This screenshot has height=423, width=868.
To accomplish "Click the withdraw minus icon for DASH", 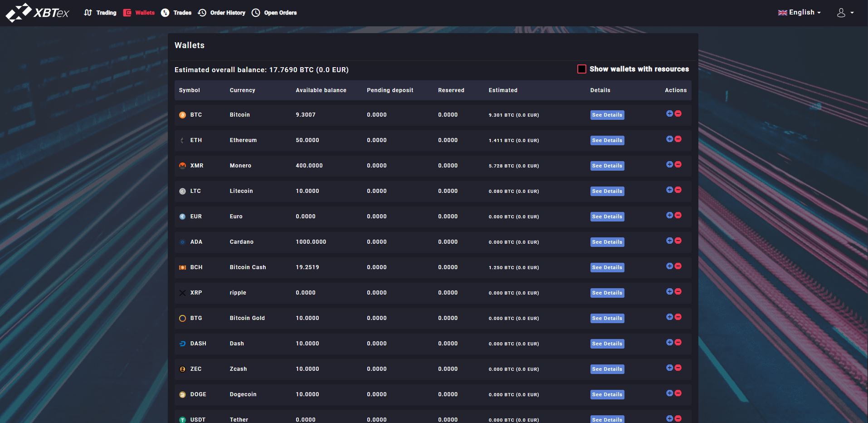I will [678, 342].
